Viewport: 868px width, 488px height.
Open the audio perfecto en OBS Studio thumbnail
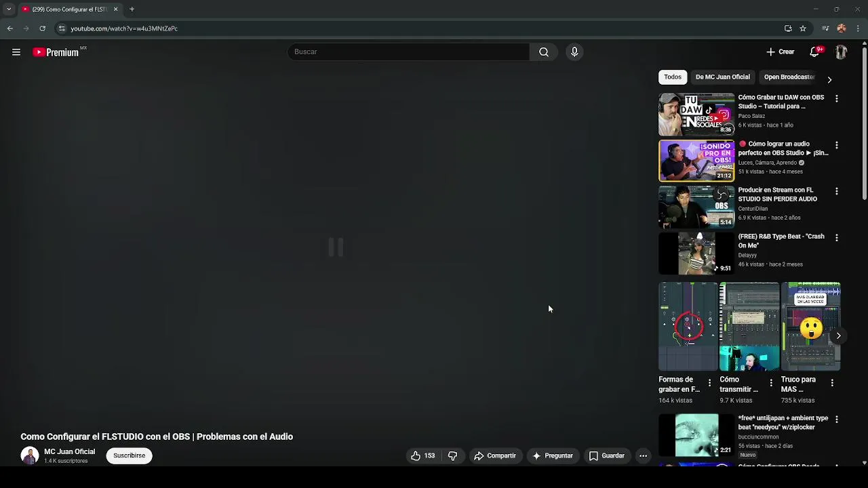click(696, 161)
